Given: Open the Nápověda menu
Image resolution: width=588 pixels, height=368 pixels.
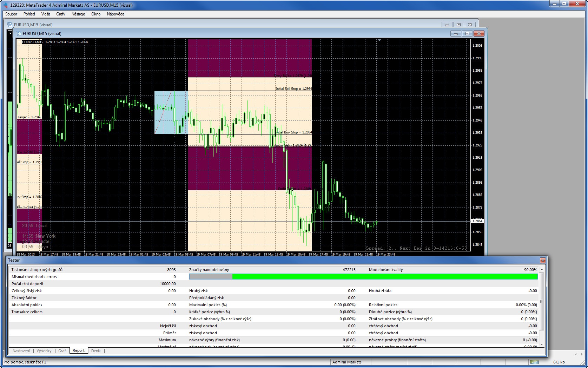Looking at the screenshot, I should click(115, 14).
